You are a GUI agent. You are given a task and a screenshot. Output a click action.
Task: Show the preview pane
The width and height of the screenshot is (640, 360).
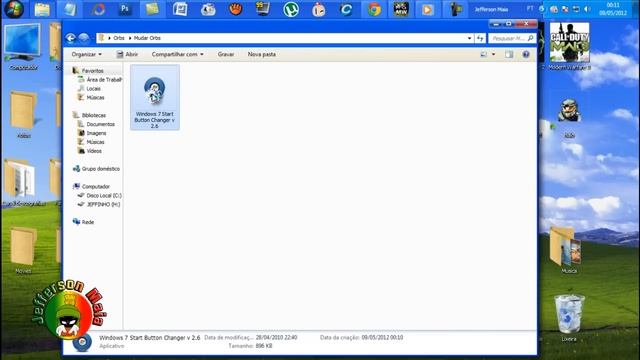509,54
